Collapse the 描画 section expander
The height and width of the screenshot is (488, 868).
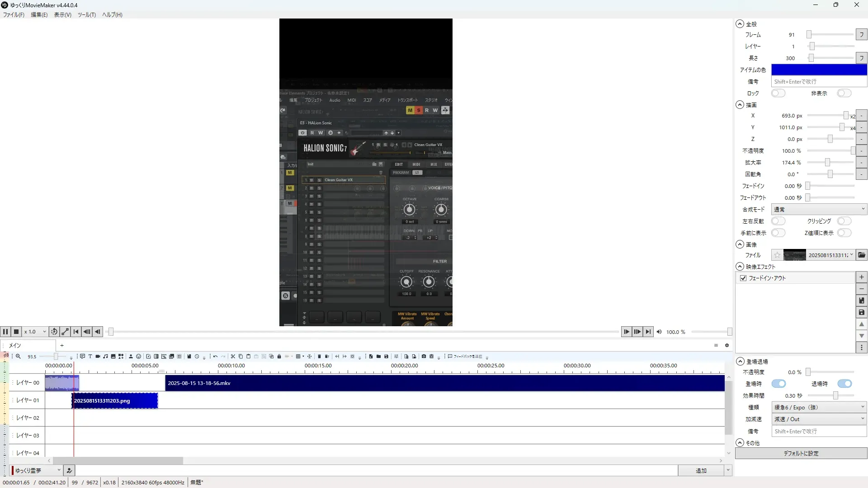(x=740, y=105)
